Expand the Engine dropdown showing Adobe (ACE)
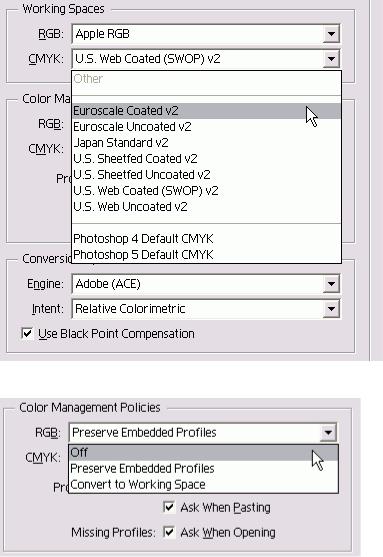Image resolution: width=383 pixels, height=557 pixels. click(x=331, y=284)
